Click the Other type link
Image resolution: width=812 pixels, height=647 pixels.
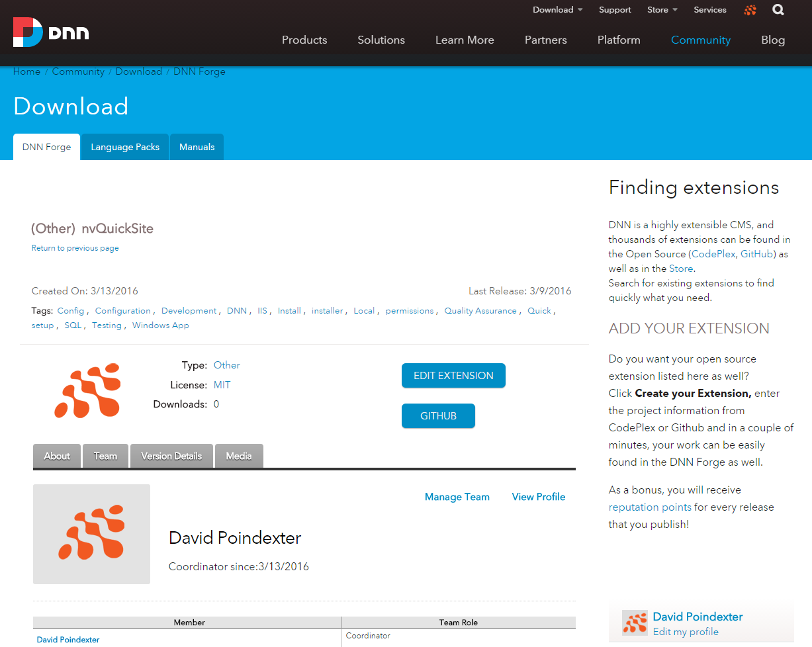coord(227,365)
